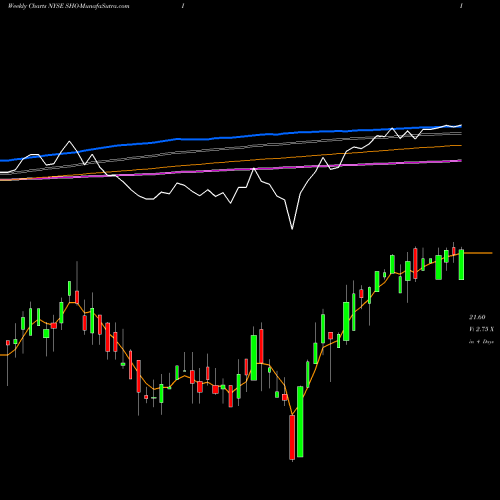Click the small '1' label at top right

click(461, 6)
